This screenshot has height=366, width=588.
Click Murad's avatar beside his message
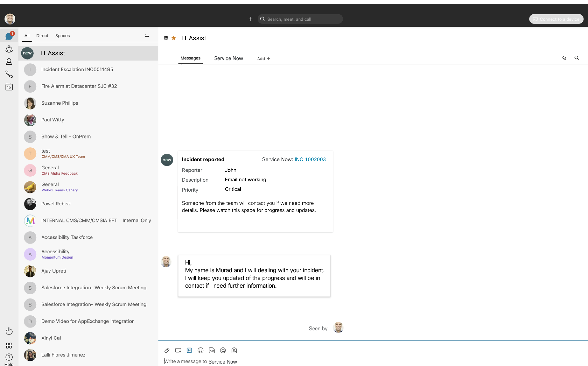point(166,262)
